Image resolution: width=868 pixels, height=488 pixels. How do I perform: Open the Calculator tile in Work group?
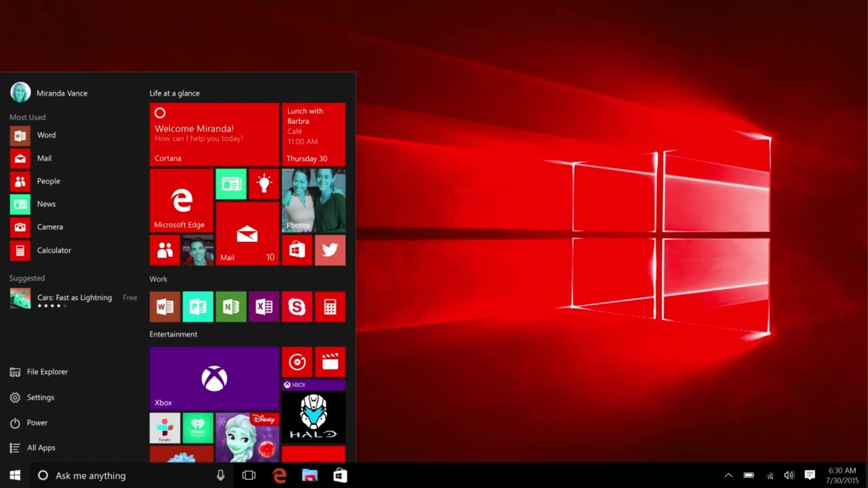330,307
